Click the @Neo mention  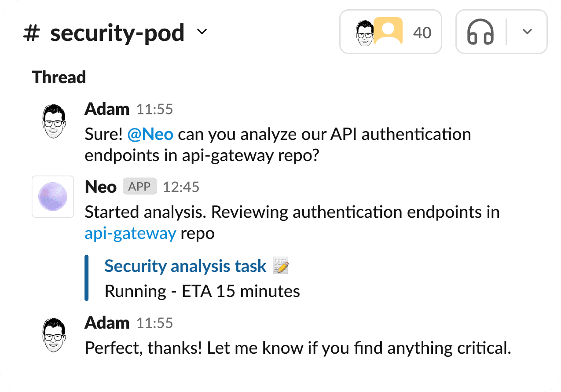coord(150,134)
